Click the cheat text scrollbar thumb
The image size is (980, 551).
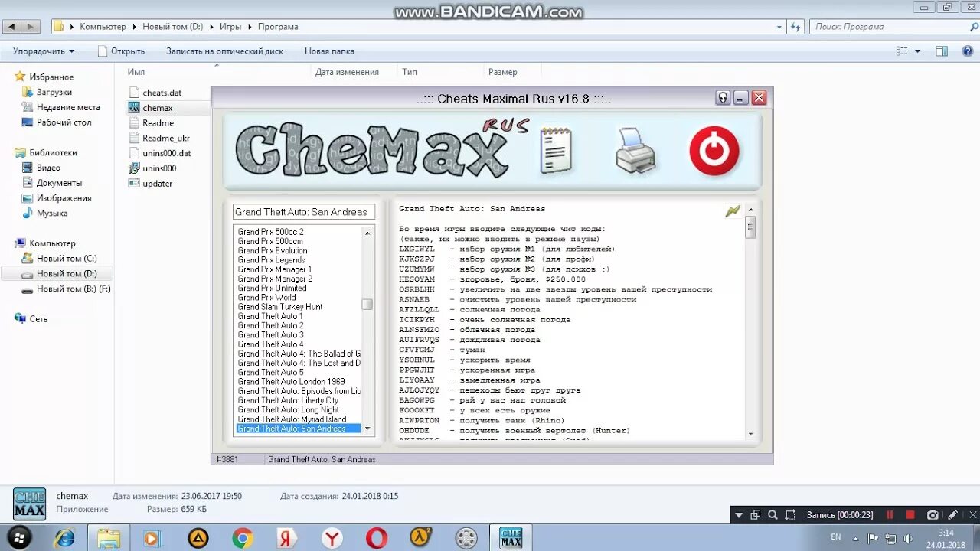click(x=750, y=227)
